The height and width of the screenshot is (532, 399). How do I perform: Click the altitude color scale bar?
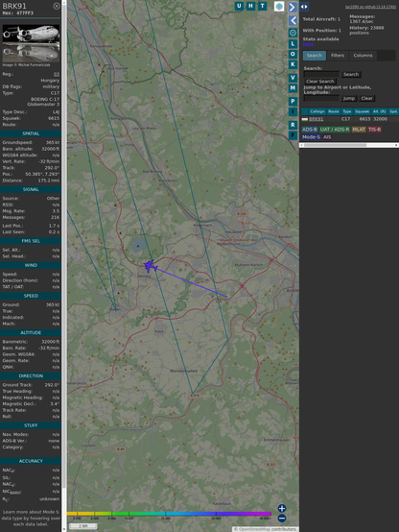(169, 514)
